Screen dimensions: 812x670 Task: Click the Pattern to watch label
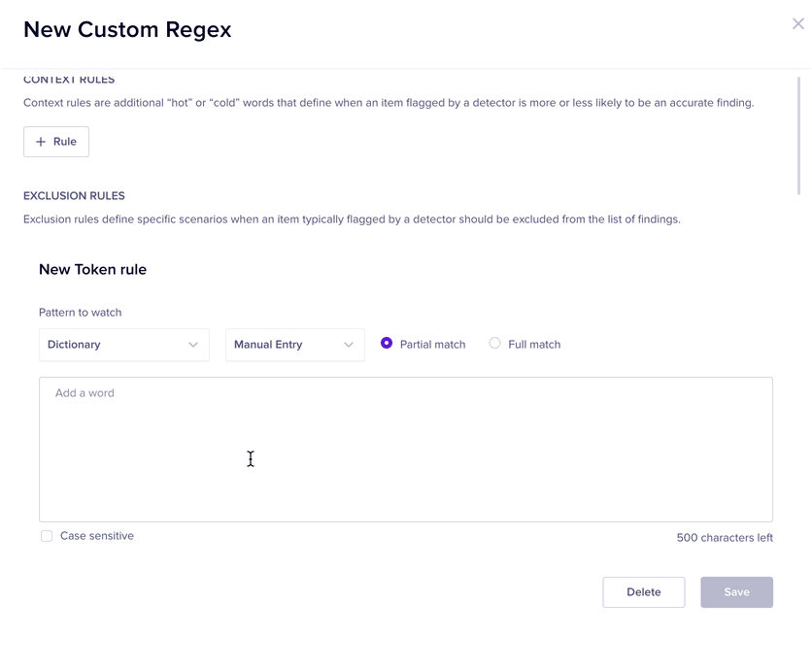[81, 313]
